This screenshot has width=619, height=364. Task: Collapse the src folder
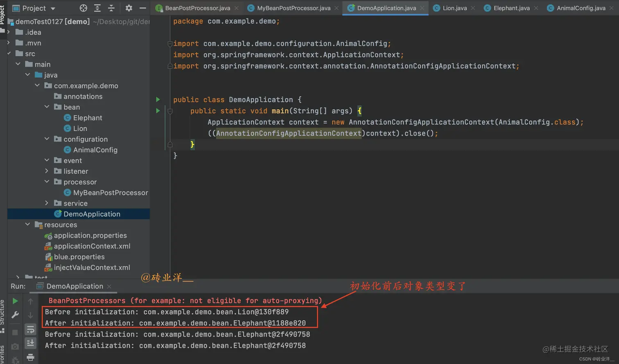pyautogui.click(x=9, y=54)
